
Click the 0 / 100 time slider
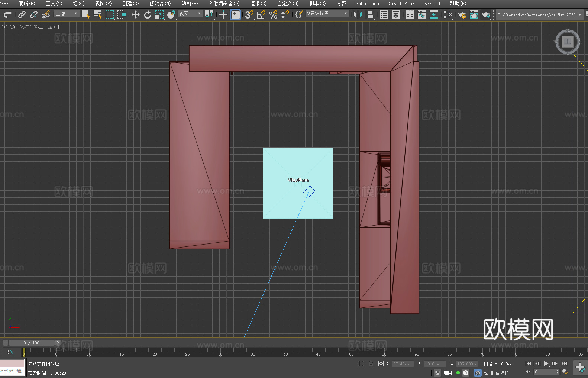click(32, 343)
